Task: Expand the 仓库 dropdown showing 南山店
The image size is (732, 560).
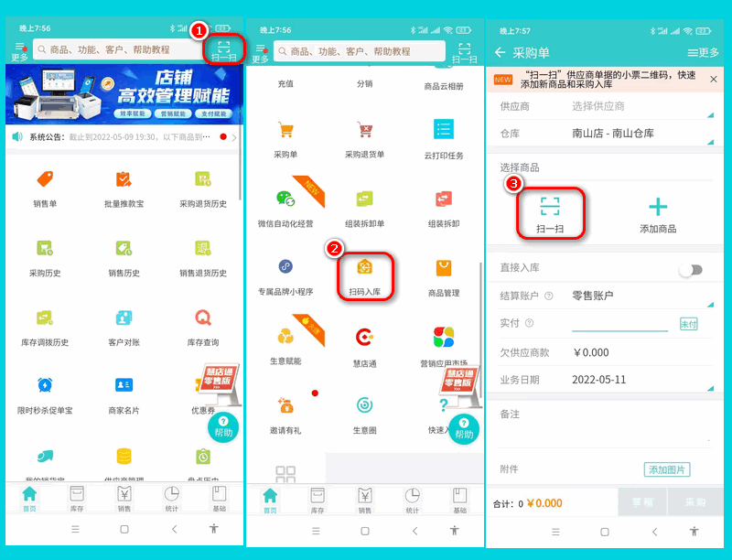Action: click(640, 134)
